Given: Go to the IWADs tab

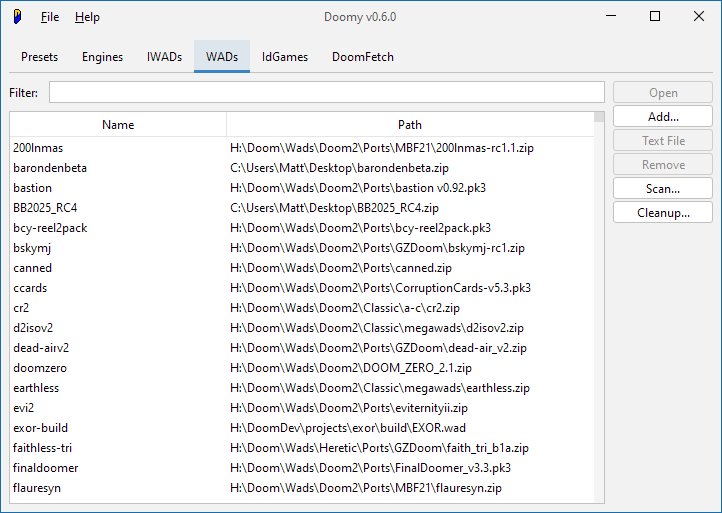Looking at the screenshot, I should pyautogui.click(x=164, y=57).
